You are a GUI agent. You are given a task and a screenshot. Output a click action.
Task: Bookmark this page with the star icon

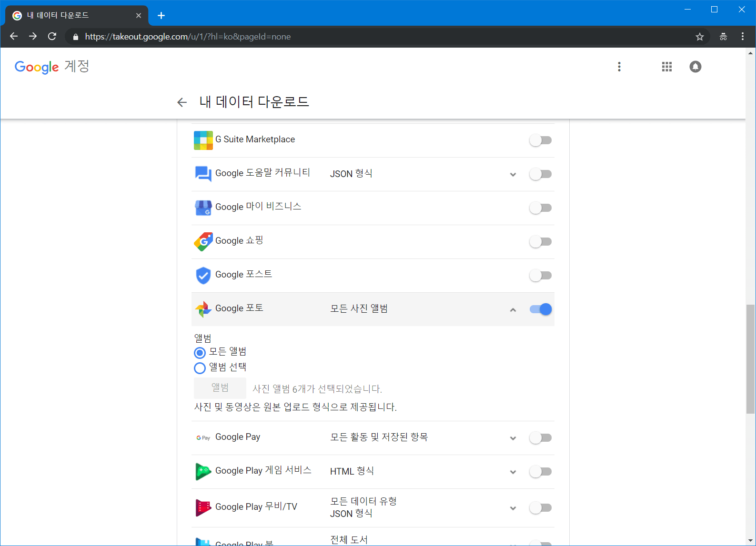[699, 37]
